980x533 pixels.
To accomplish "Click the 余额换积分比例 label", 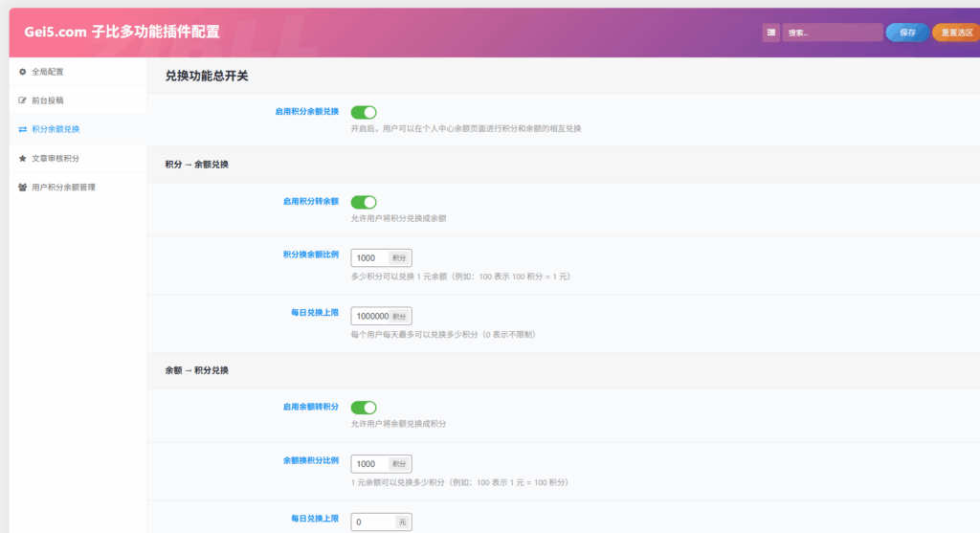I will pyautogui.click(x=311, y=460).
